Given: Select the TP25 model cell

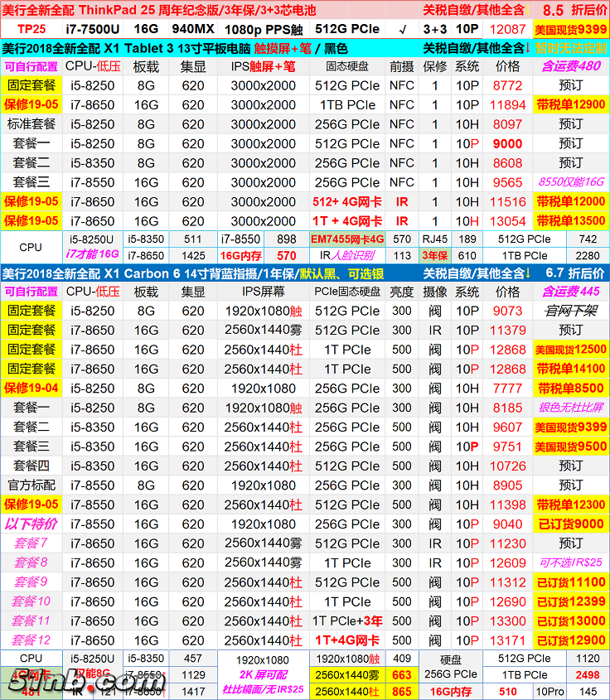Looking at the screenshot, I should click(31, 29).
